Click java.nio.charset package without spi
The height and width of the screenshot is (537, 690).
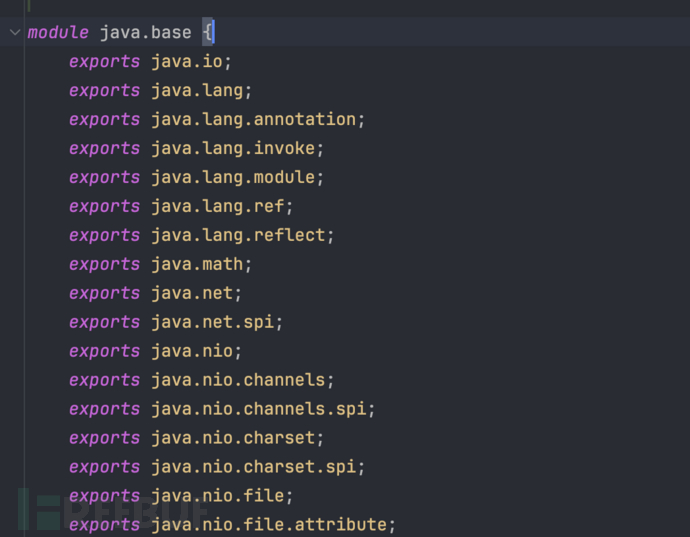[x=237, y=439]
